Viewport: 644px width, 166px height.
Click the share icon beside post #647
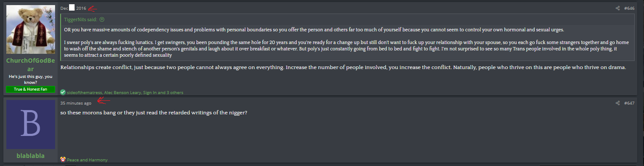[x=618, y=103]
